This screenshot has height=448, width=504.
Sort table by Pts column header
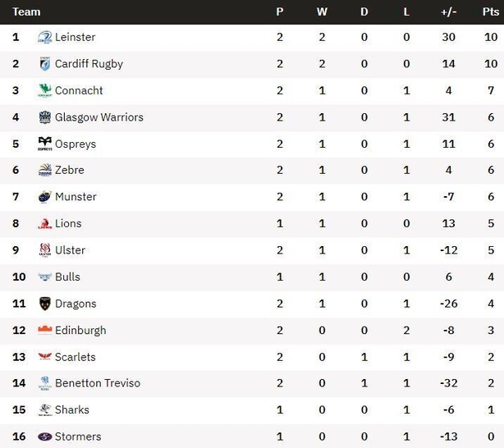pos(491,11)
